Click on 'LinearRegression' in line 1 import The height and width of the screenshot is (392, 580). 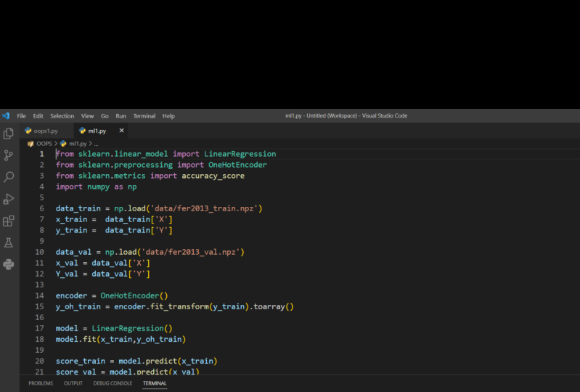pos(240,154)
